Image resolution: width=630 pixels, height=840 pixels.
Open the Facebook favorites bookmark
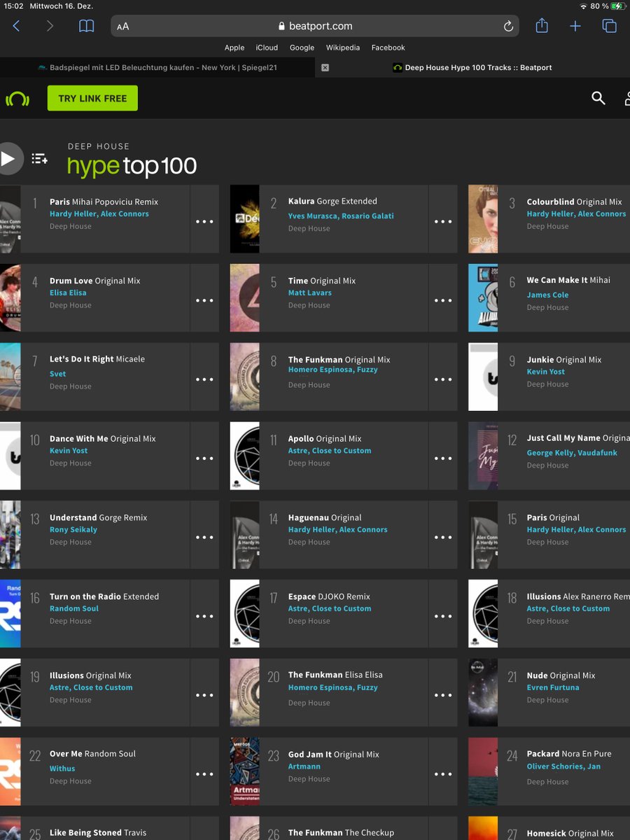point(388,48)
